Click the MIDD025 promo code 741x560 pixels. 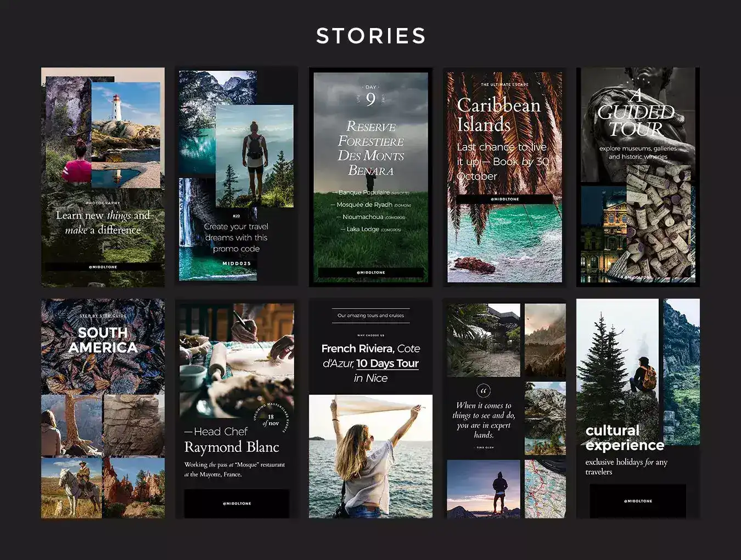(x=237, y=264)
